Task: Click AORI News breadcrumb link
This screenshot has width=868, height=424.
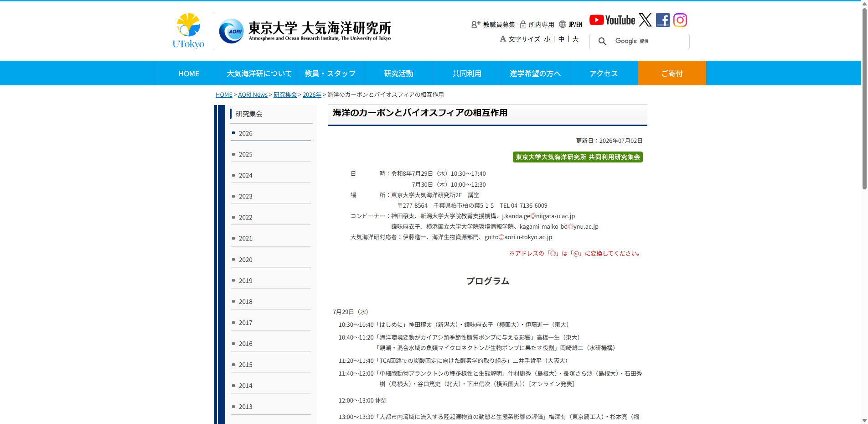Action: (x=253, y=95)
